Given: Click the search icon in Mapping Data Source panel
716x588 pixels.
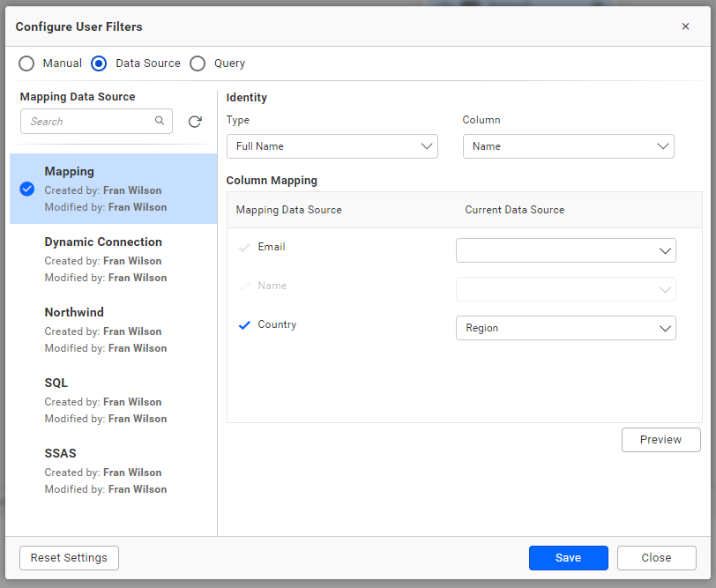Looking at the screenshot, I should [160, 121].
